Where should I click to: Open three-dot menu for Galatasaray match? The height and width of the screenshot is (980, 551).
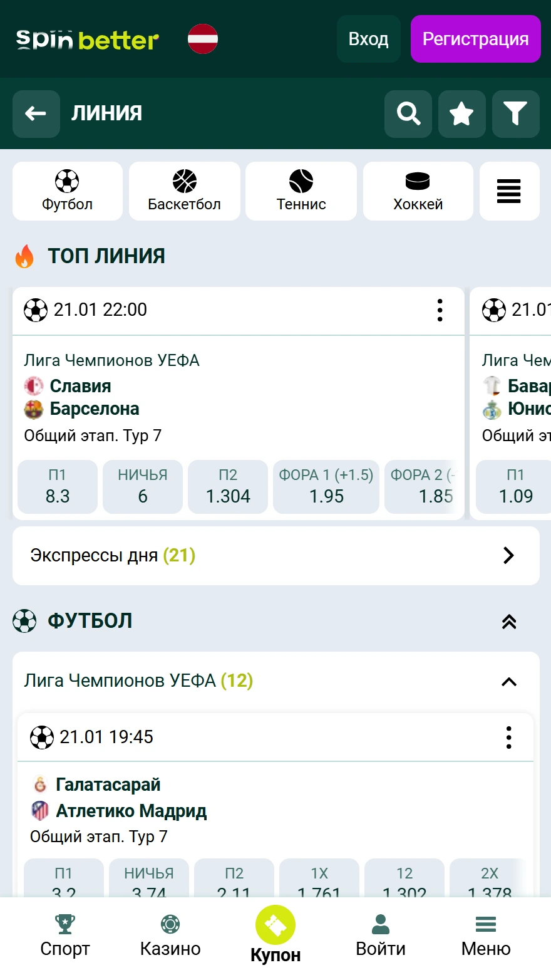coord(509,738)
